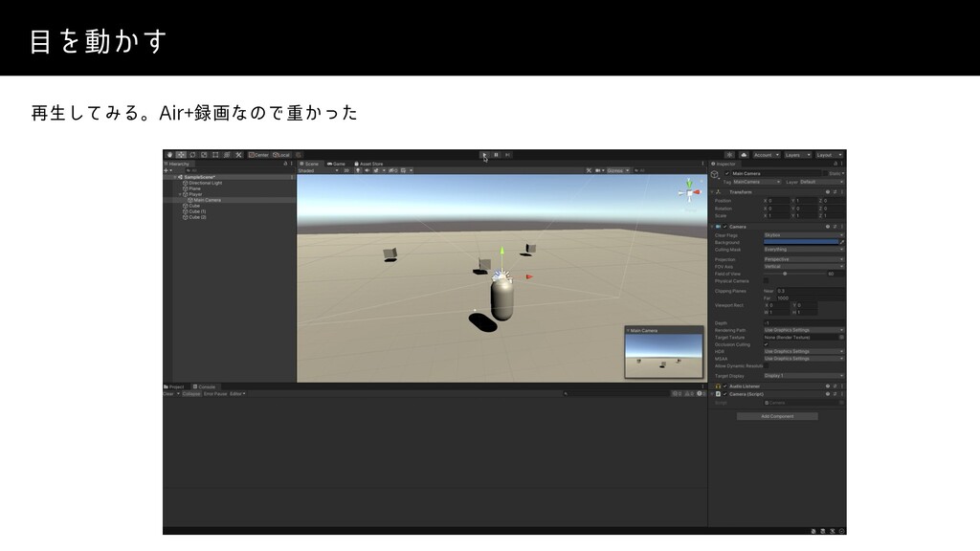Toggle Error Pause in the Console
The image size is (980, 551).
pyautogui.click(x=215, y=393)
